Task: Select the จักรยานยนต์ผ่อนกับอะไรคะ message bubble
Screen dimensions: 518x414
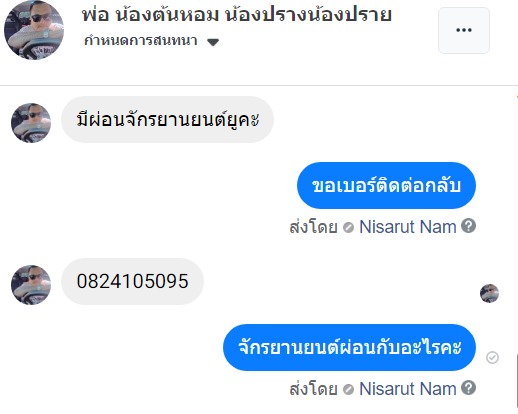Action: click(x=349, y=347)
